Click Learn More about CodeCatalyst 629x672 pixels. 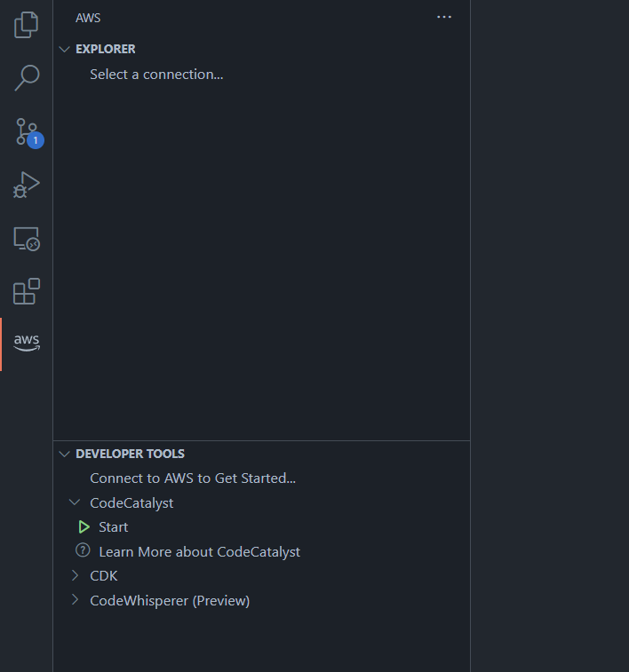[x=199, y=552]
